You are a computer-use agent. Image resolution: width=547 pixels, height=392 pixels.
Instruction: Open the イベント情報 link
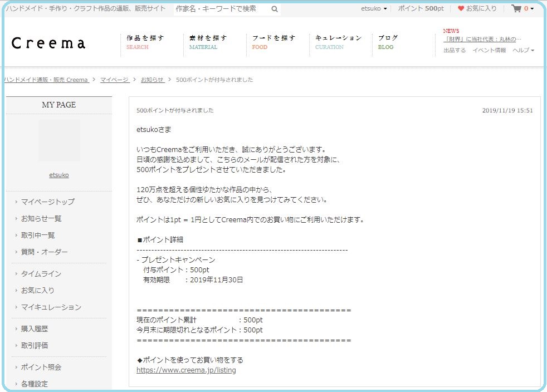[x=489, y=50]
